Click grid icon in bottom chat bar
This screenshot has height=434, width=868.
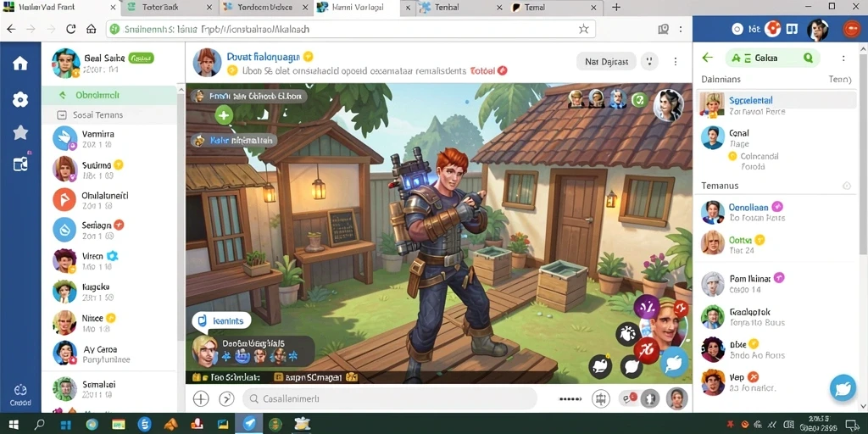pos(601,398)
